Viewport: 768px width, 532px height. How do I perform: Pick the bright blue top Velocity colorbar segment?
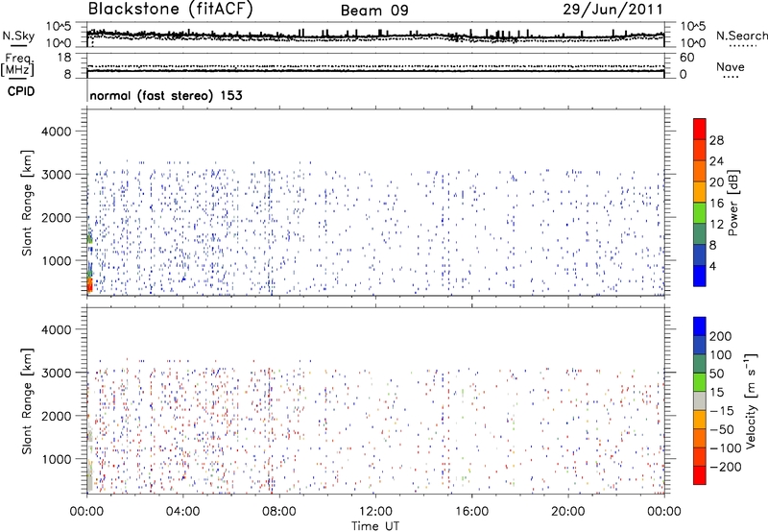[x=700, y=326]
